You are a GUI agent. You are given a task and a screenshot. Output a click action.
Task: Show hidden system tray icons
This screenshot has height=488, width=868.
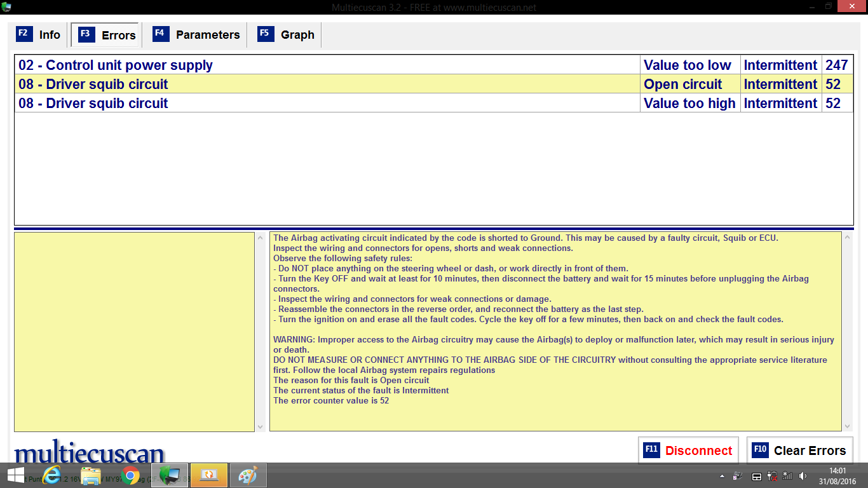(722, 476)
